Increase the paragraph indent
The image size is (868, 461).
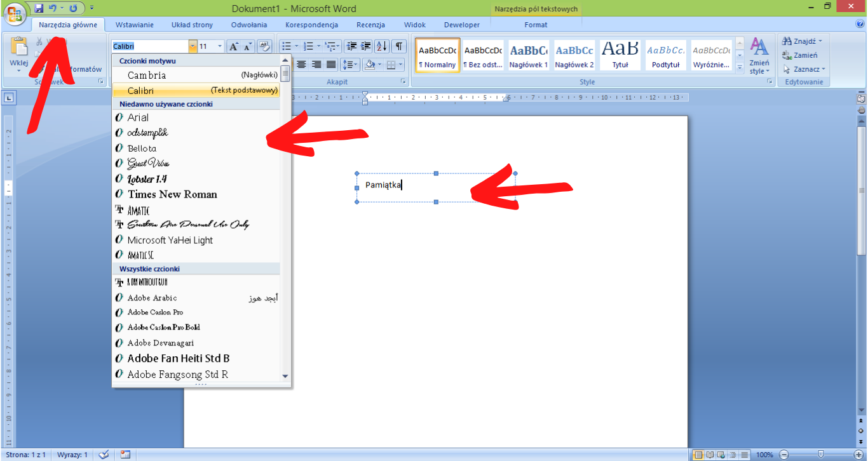365,46
